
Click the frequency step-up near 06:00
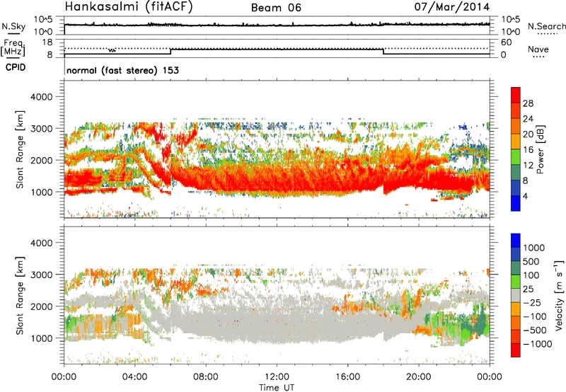[171, 52]
